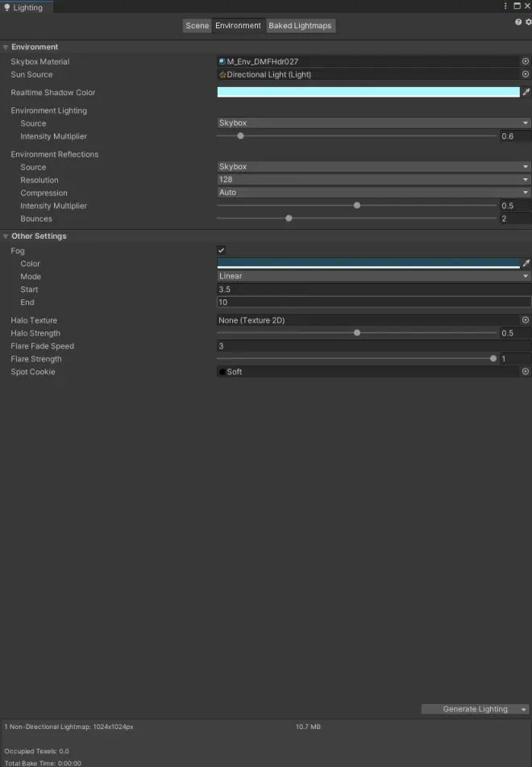Click the Bounces value field
The image size is (532, 767).
[515, 219]
